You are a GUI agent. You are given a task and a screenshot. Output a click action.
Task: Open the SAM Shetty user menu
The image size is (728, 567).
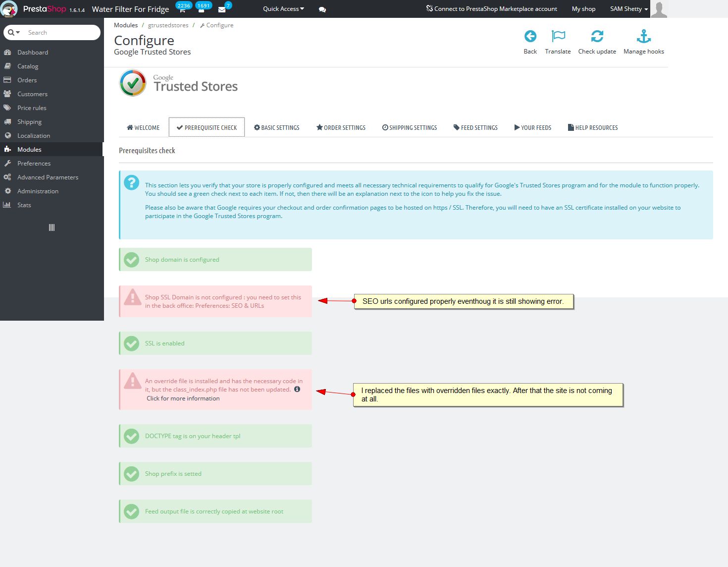(x=628, y=9)
